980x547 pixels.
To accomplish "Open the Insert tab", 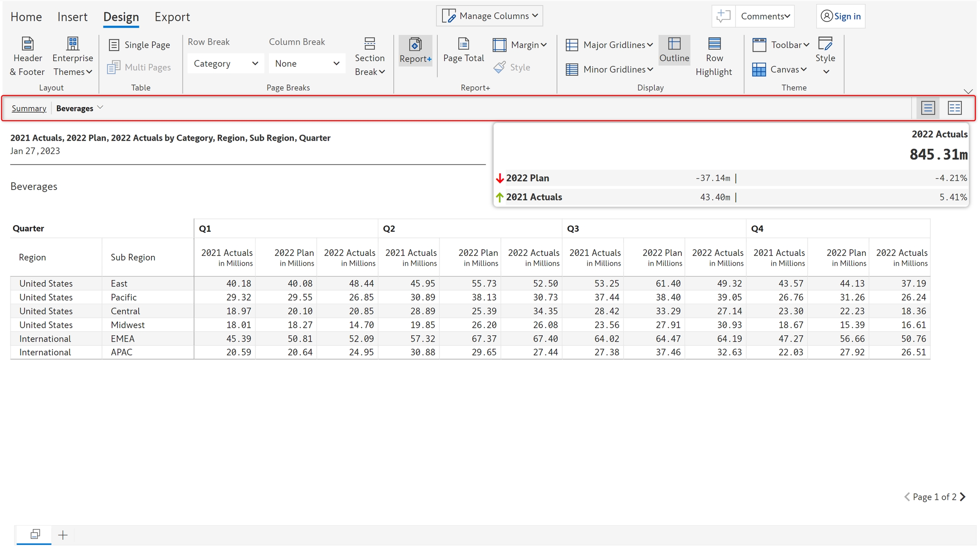I will (72, 17).
